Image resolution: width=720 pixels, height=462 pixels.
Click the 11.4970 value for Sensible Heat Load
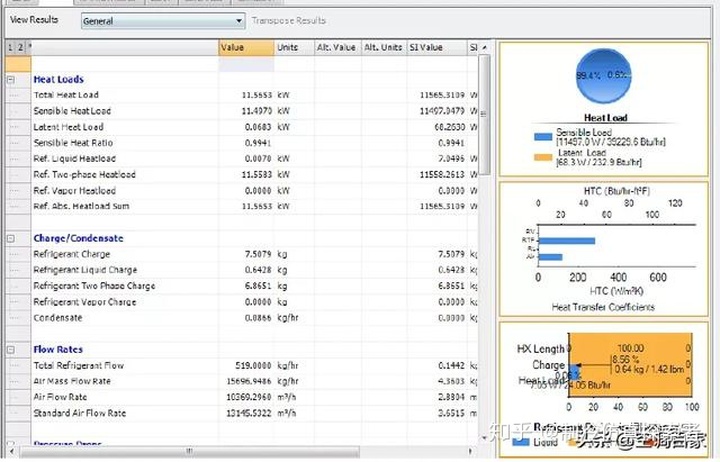(x=257, y=111)
